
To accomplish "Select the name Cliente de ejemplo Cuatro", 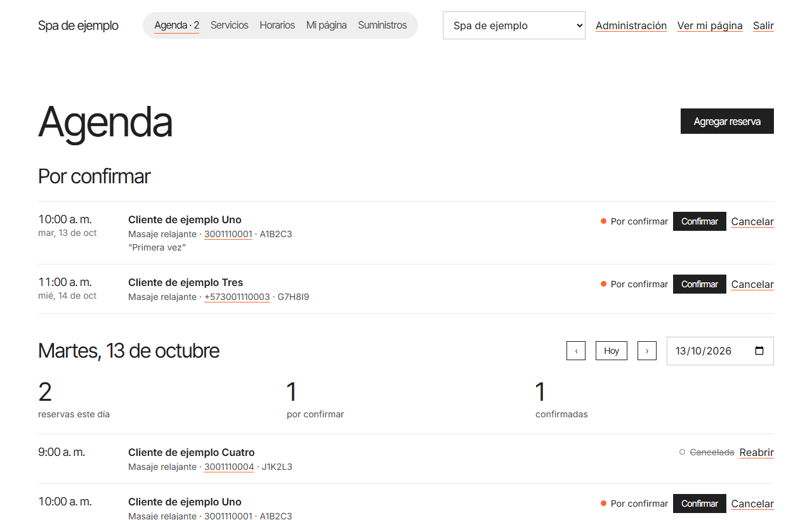I will pyautogui.click(x=192, y=452).
